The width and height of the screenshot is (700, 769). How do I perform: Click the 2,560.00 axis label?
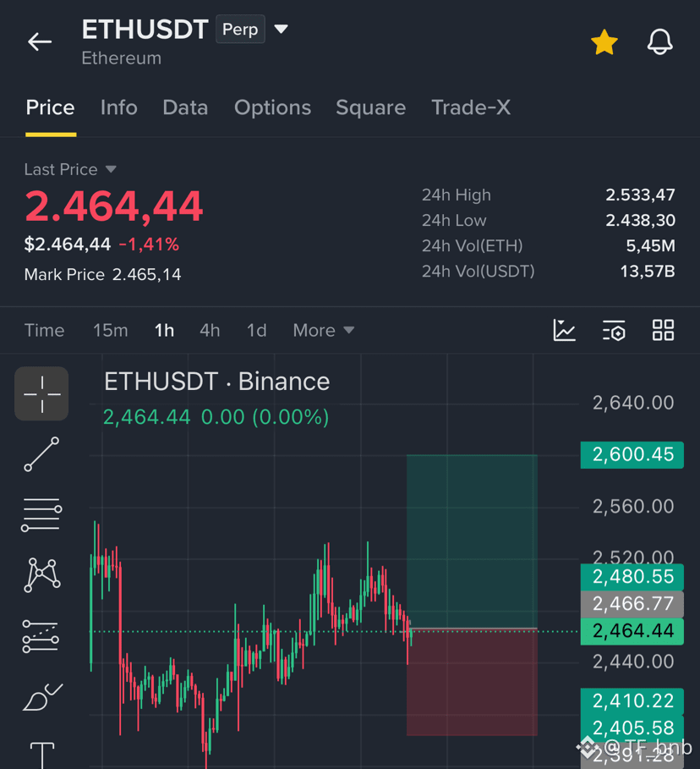(633, 507)
